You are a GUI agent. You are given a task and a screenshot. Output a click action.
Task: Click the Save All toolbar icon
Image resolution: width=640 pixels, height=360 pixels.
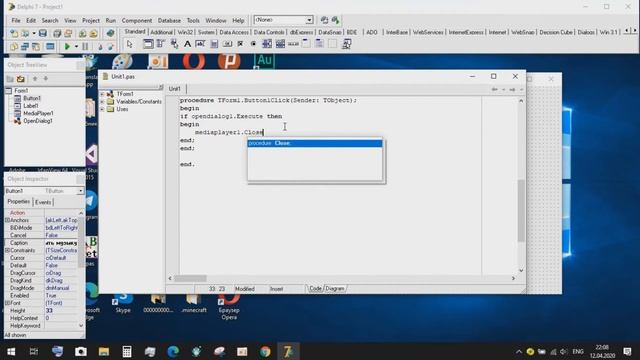tap(57, 33)
